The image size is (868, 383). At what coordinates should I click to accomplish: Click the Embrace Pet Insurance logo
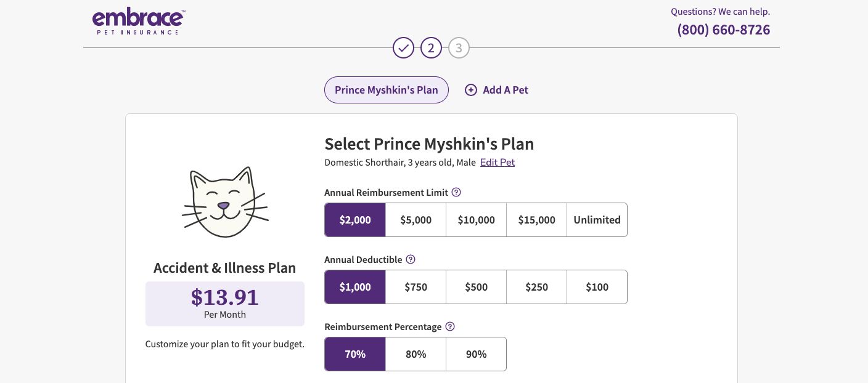coord(139,22)
